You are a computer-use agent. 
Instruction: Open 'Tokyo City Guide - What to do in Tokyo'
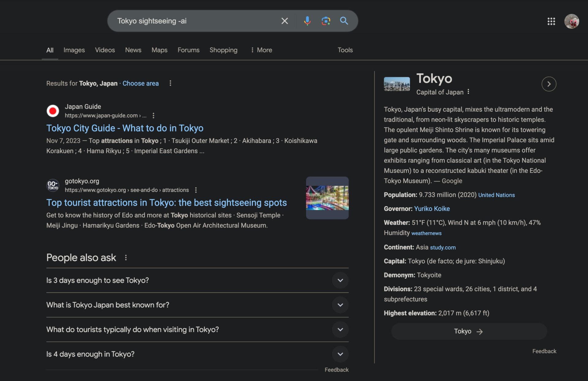(x=125, y=128)
